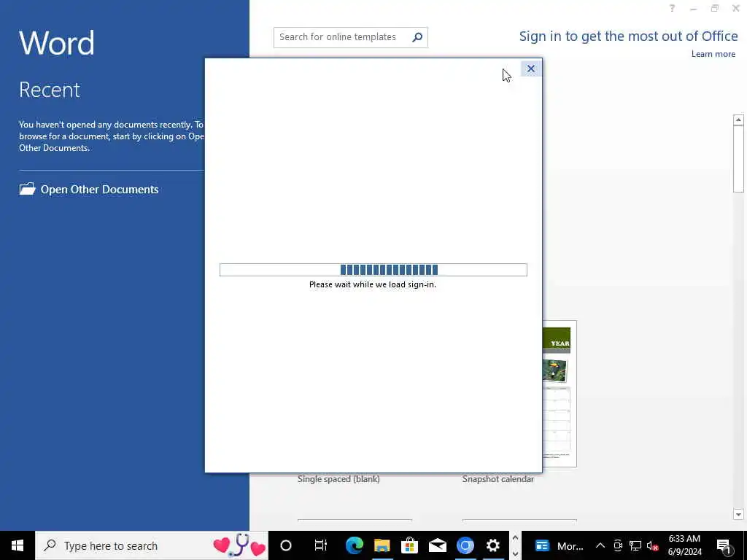Viewport: 747px width, 560px height.
Task: Click the muted volume tray icon
Action: (x=652, y=545)
